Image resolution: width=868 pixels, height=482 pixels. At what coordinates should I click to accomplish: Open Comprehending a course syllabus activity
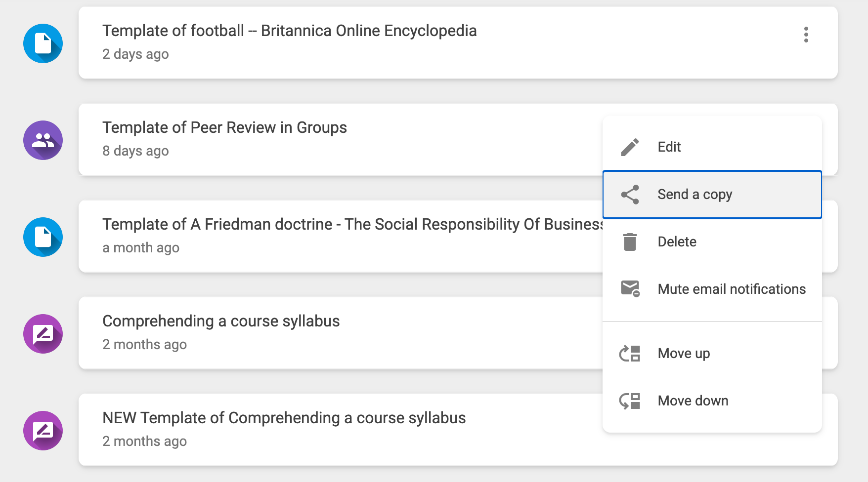pos(221,321)
